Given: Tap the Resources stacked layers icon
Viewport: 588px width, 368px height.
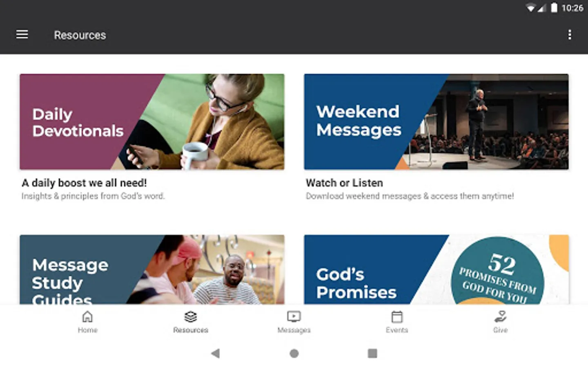Looking at the screenshot, I should click(191, 317).
